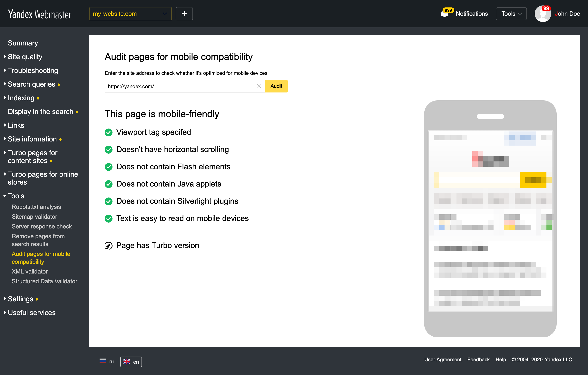Open the Tools dropdown in the header
This screenshot has height=375, width=588.
(x=511, y=14)
